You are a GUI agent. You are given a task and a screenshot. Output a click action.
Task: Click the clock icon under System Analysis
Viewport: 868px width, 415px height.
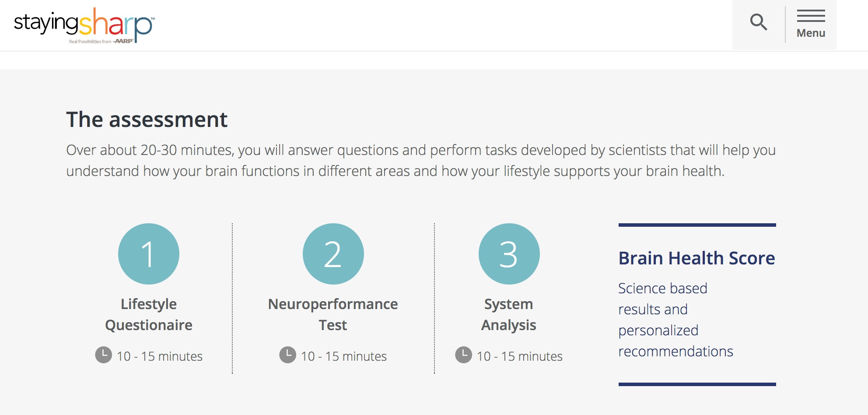464,355
